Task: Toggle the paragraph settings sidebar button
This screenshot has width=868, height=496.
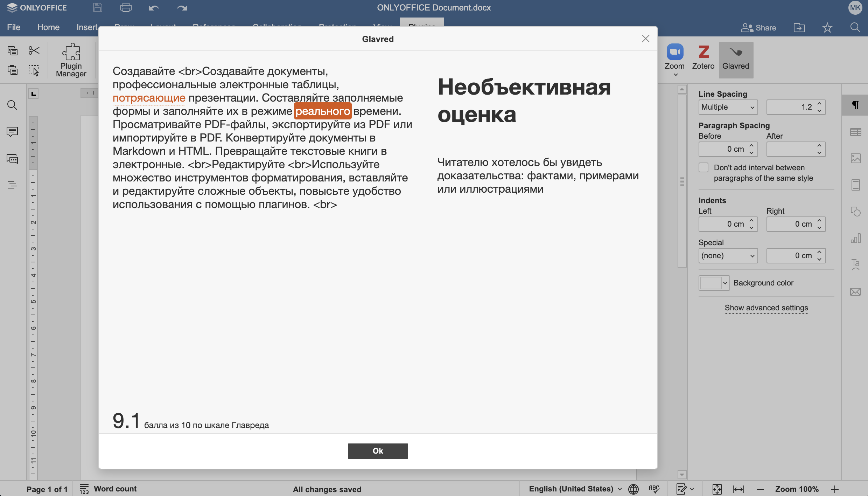Action: [855, 105]
